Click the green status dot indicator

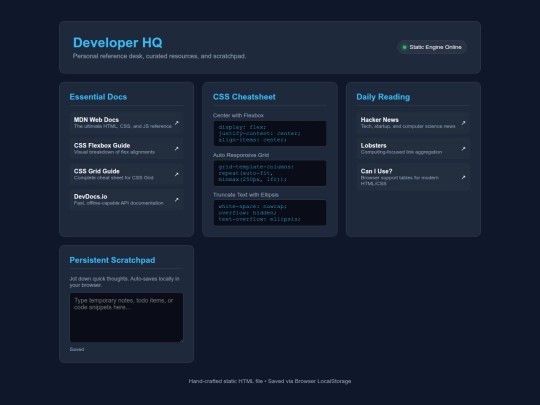[405, 47]
